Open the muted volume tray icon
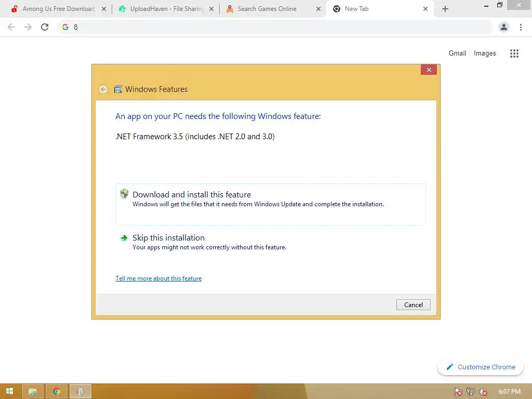532x399 pixels. click(483, 392)
